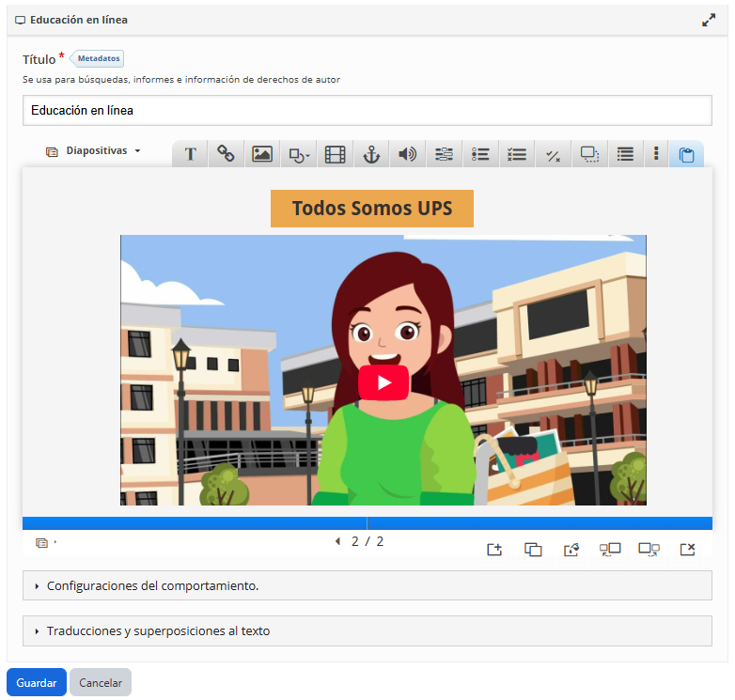Clone the current slide

pos(533,550)
